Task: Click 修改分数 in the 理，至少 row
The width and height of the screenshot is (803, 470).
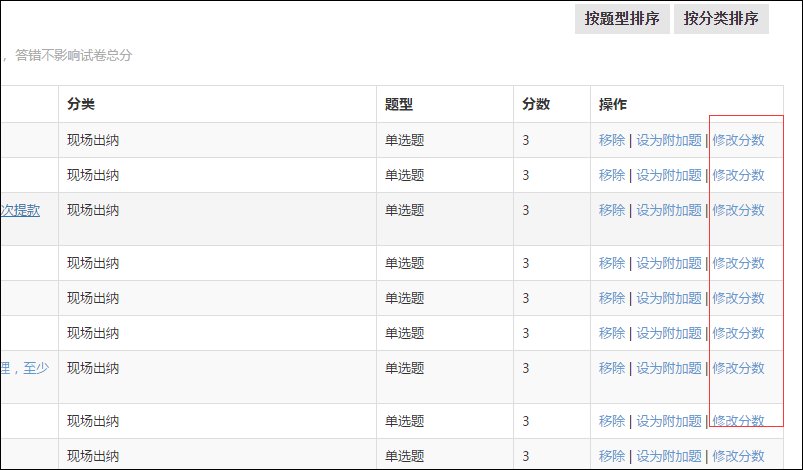Action: tap(738, 368)
